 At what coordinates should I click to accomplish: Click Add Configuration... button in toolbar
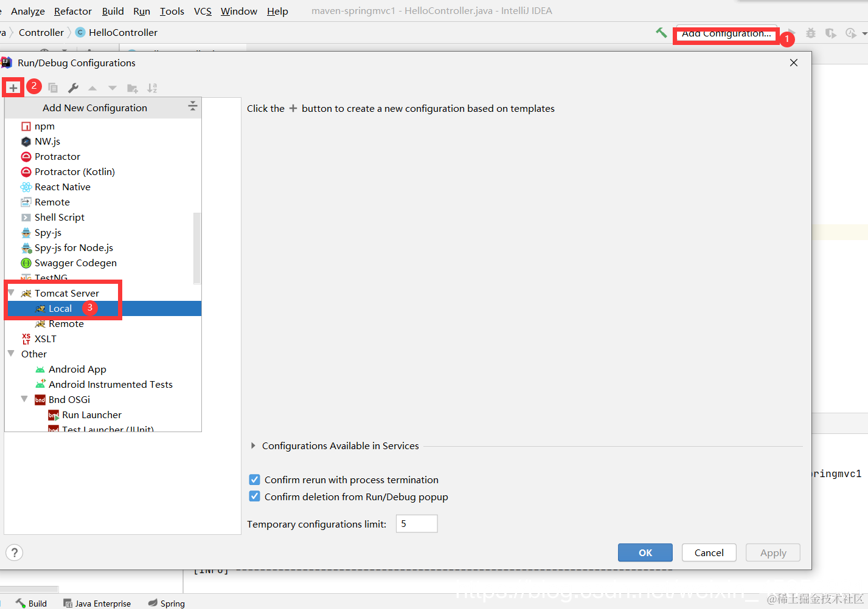pos(726,33)
